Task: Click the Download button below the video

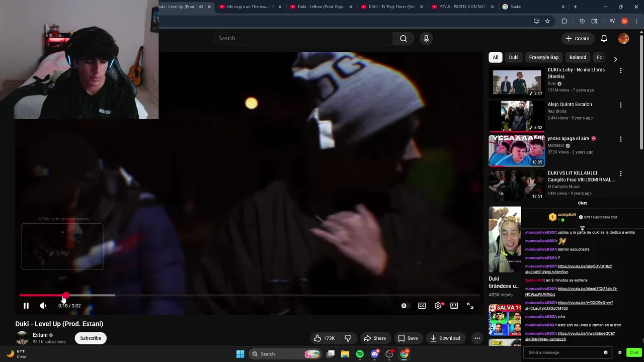Action: (445, 338)
